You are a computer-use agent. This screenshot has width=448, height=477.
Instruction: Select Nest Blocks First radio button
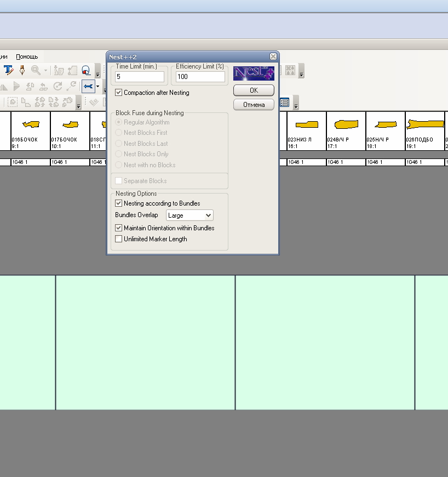tap(118, 133)
